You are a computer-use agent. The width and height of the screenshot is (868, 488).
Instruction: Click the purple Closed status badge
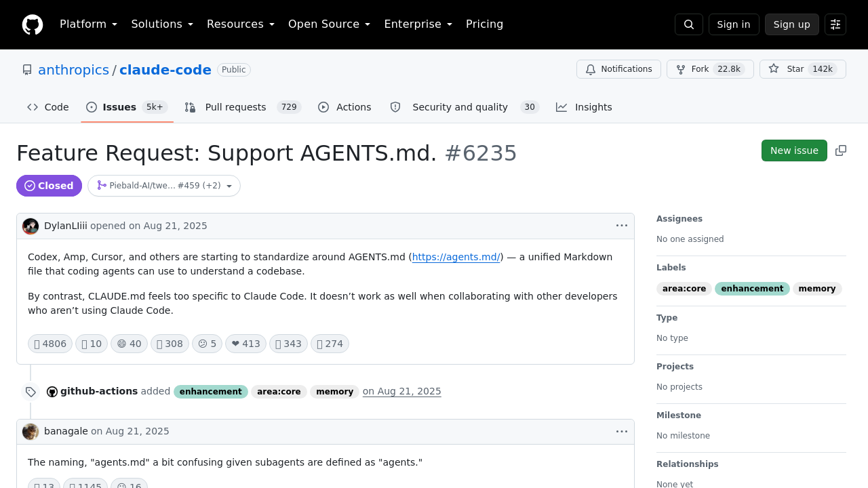click(49, 186)
